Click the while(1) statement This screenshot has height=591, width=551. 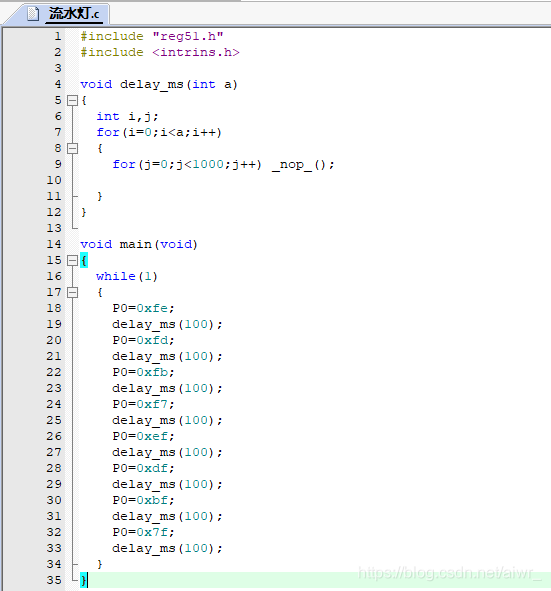pos(127,277)
